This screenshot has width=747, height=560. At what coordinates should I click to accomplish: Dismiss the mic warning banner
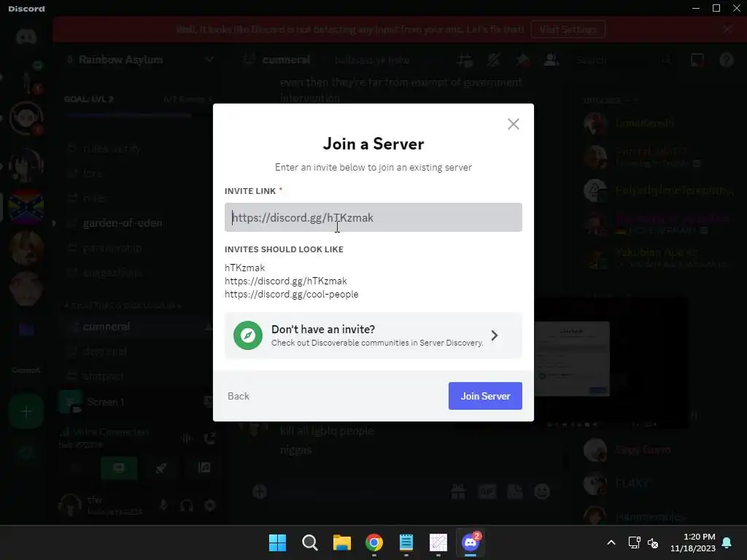[727, 29]
